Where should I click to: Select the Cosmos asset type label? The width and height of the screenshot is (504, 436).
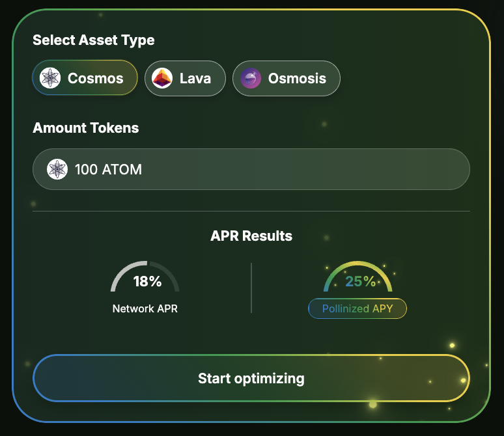[x=95, y=79]
